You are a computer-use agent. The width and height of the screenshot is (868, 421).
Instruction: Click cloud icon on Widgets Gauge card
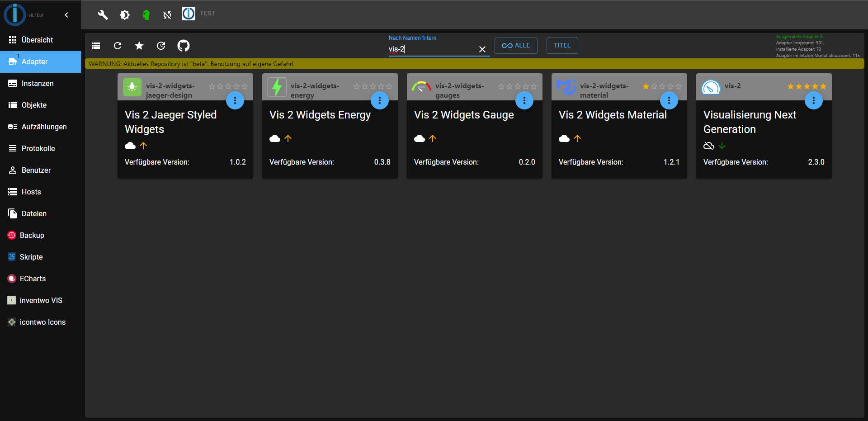click(420, 138)
